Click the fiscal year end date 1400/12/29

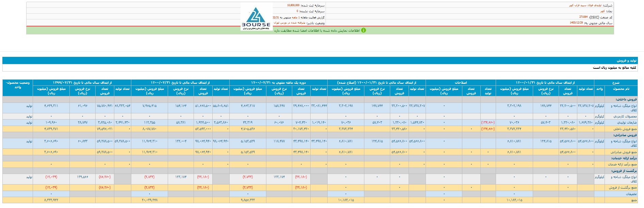click(576, 23)
